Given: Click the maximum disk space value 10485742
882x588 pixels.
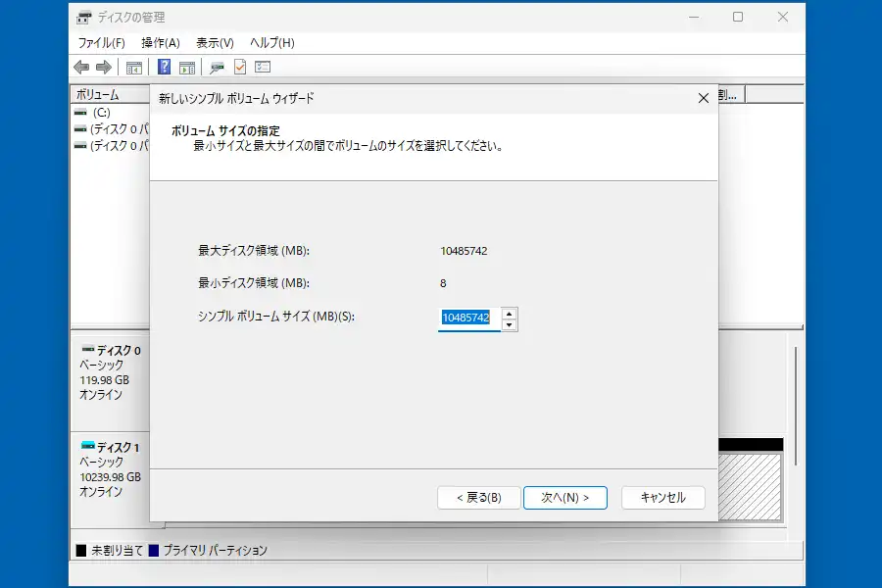Looking at the screenshot, I should (x=465, y=251).
